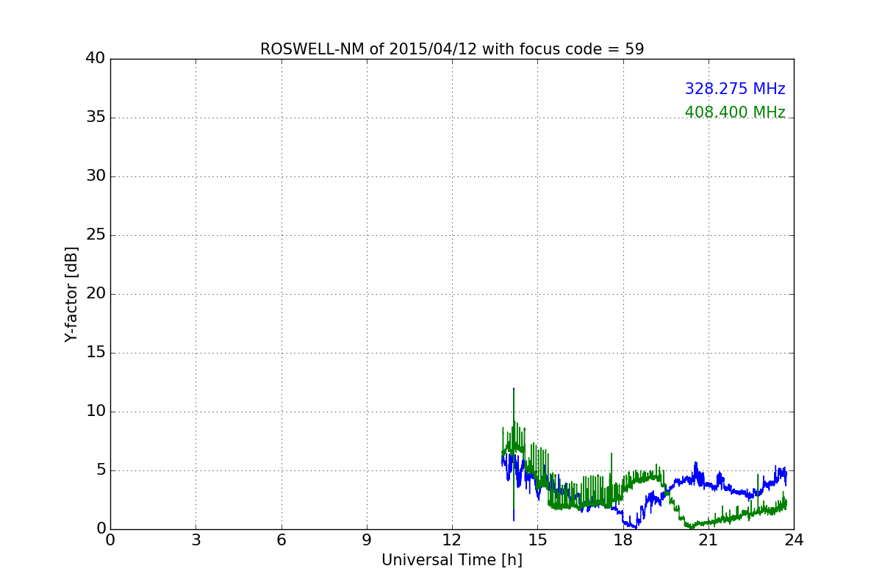Viewport: 882px width, 588px height.
Task: Click the blue curve minimum near 18.5 hours
Action: click(x=635, y=526)
